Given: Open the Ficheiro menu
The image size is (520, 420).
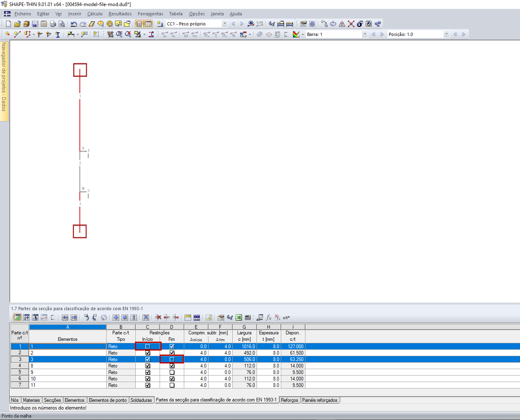Looking at the screenshot, I should [23, 14].
